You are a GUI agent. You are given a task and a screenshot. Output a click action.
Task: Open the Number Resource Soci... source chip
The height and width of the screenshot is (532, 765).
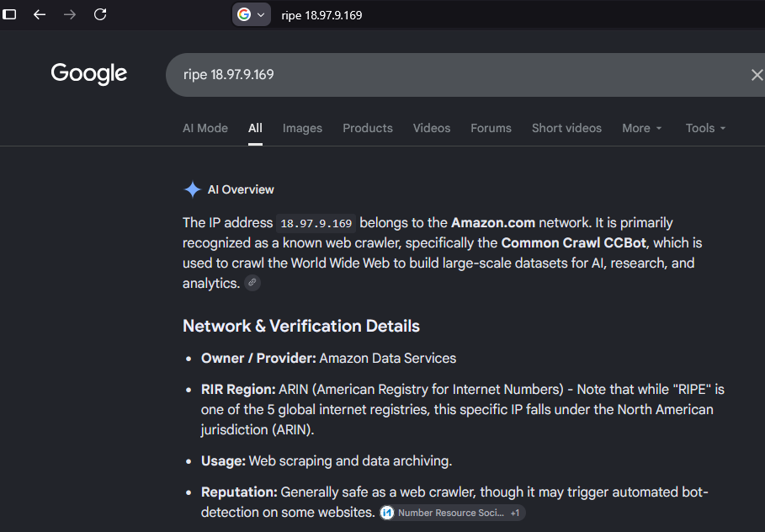(x=452, y=513)
